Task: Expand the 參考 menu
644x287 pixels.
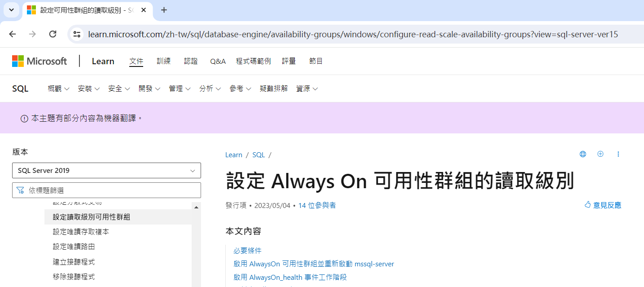Action: pyautogui.click(x=240, y=89)
